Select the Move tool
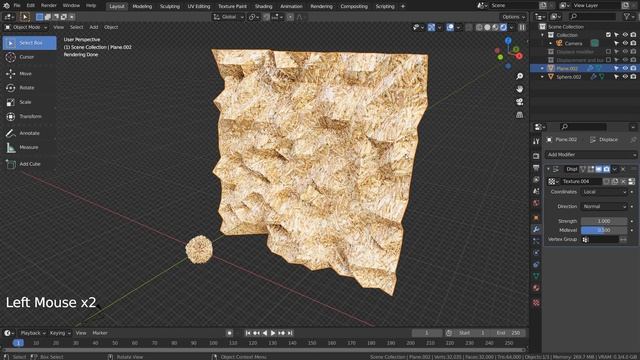 pyautogui.click(x=29, y=73)
